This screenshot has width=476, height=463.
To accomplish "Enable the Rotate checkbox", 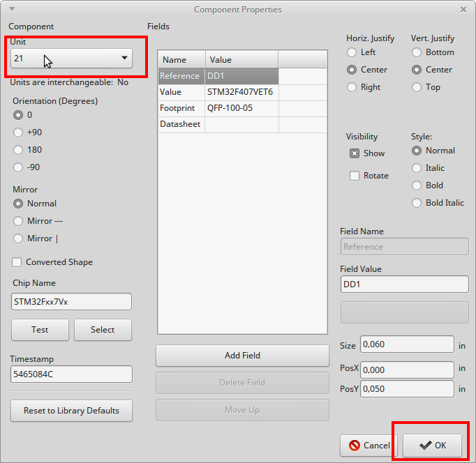I will click(355, 176).
